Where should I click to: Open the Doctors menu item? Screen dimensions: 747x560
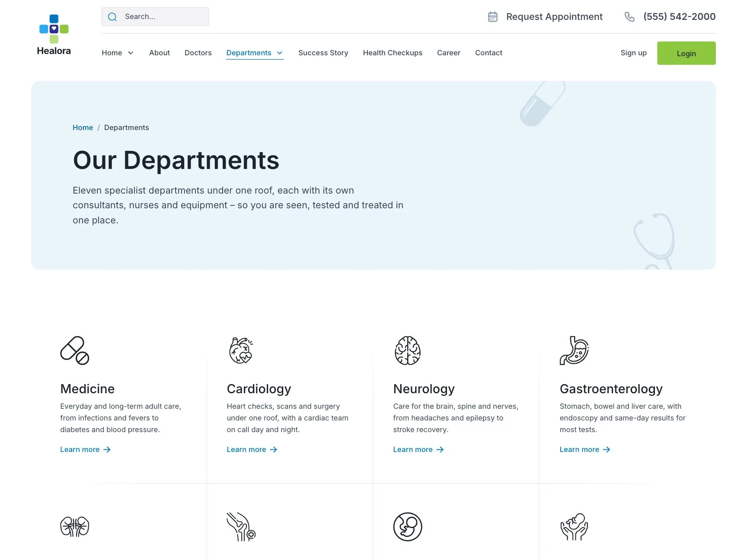tap(198, 53)
